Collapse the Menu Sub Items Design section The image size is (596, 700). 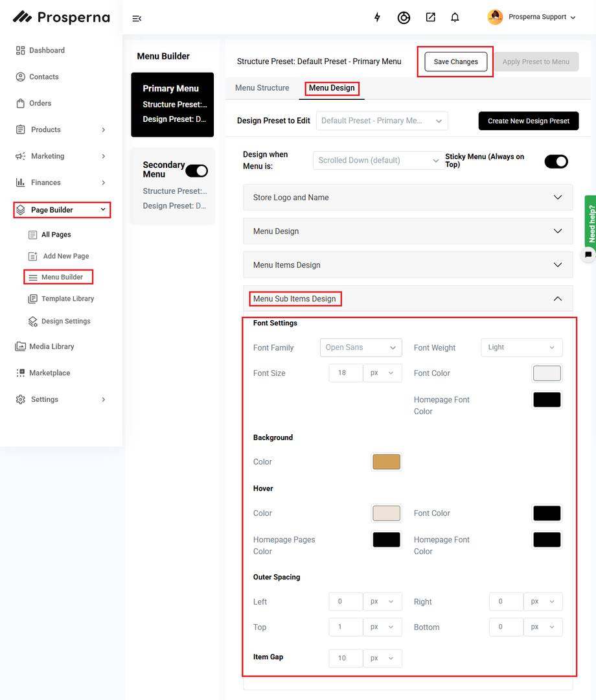(557, 299)
